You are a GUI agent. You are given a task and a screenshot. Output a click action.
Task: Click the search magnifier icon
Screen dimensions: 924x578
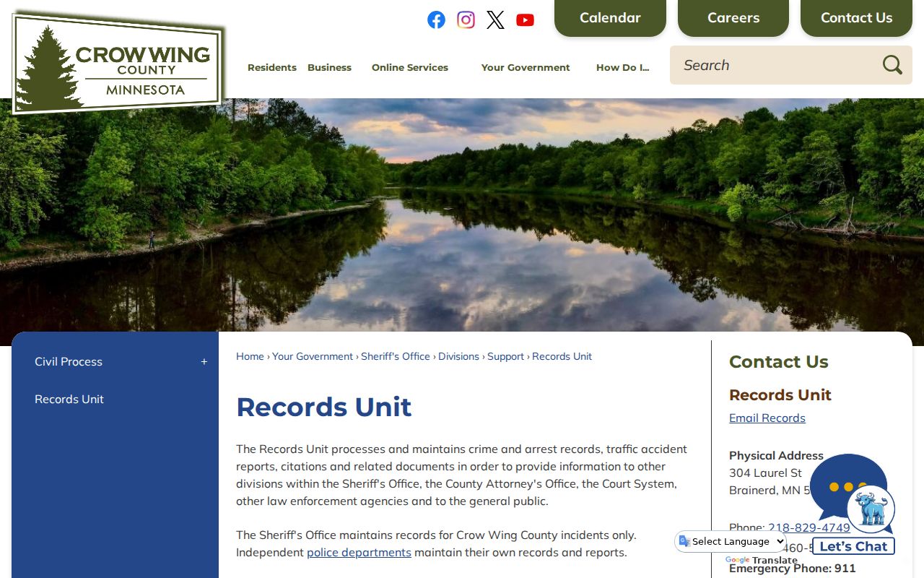[x=892, y=65]
